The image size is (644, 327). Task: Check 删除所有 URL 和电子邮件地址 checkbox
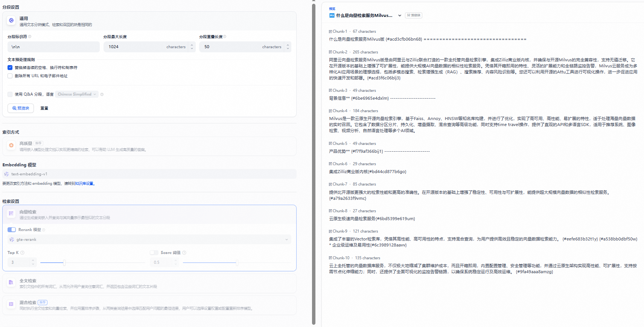tap(10, 76)
